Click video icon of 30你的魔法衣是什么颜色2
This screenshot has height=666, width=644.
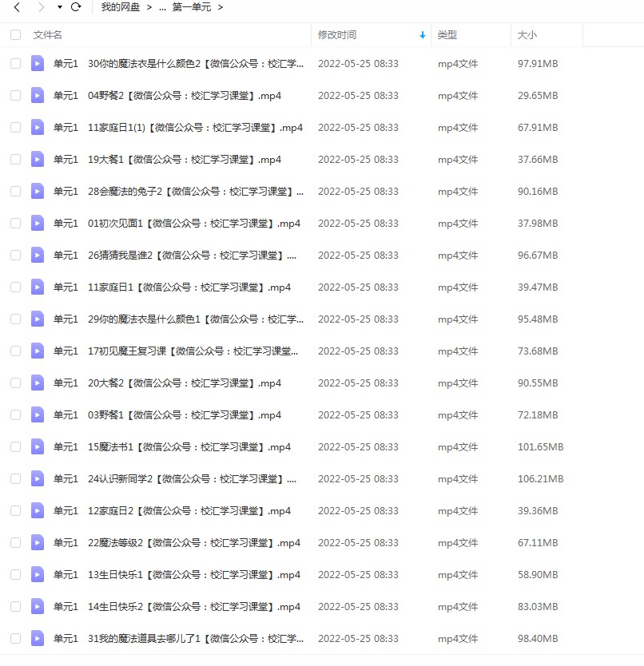pos(38,63)
